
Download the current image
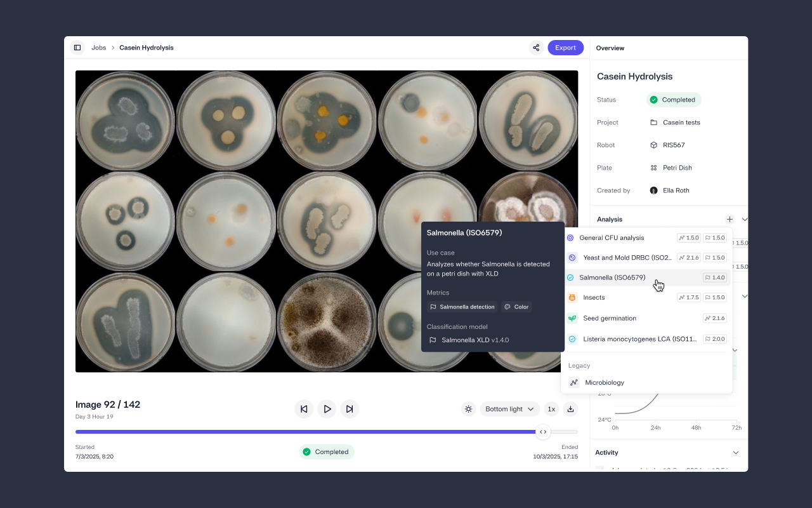[x=570, y=409]
